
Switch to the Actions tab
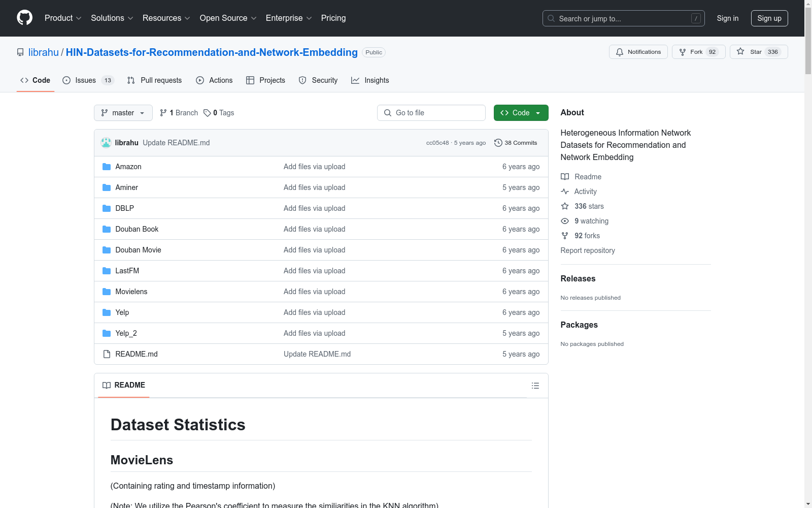[x=214, y=80]
